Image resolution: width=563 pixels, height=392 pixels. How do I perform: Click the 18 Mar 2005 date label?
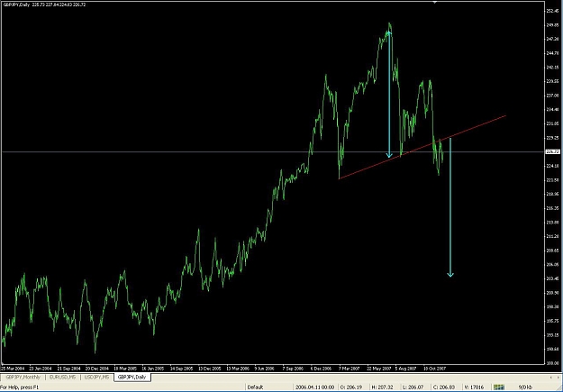125,369
